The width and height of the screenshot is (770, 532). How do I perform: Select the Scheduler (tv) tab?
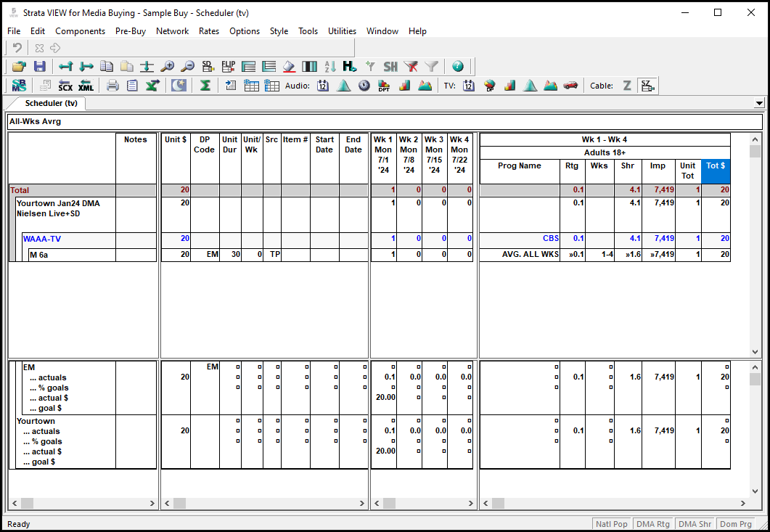click(51, 103)
